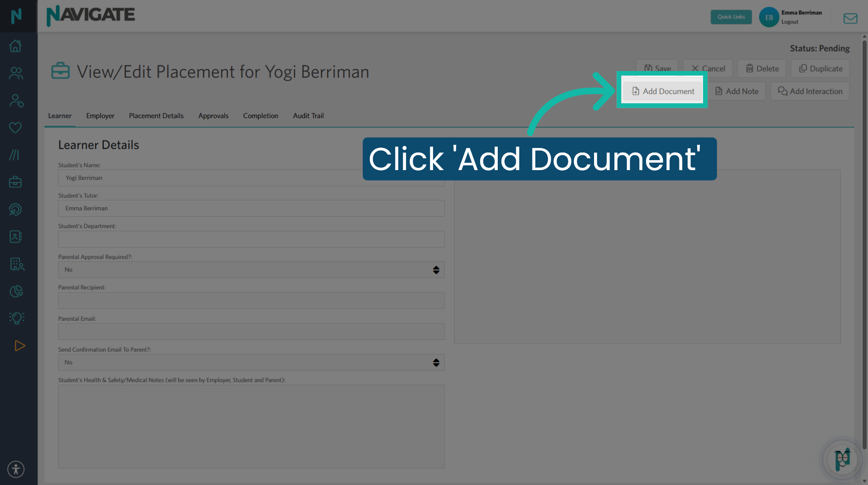Open the chat assistant widget
Screen dimensions: 868x485
tap(842, 460)
